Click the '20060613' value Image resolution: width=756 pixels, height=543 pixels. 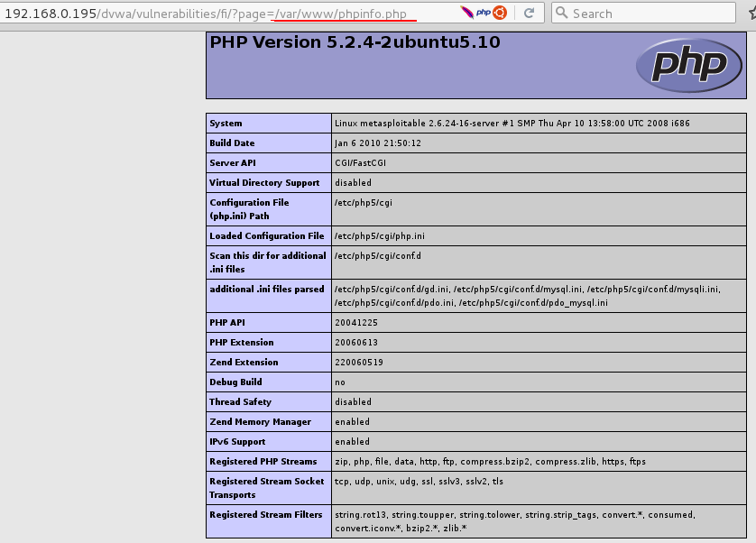pyautogui.click(x=356, y=343)
